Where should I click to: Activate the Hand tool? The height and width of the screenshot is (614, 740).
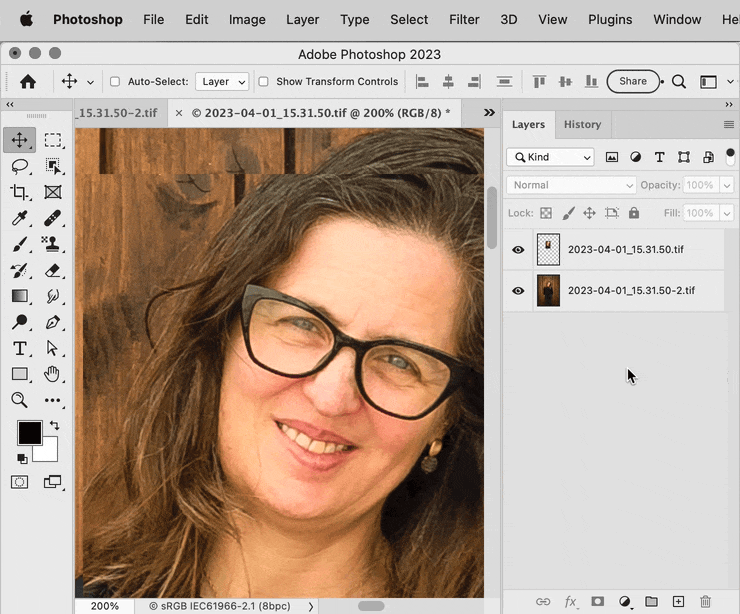pyautogui.click(x=52, y=374)
